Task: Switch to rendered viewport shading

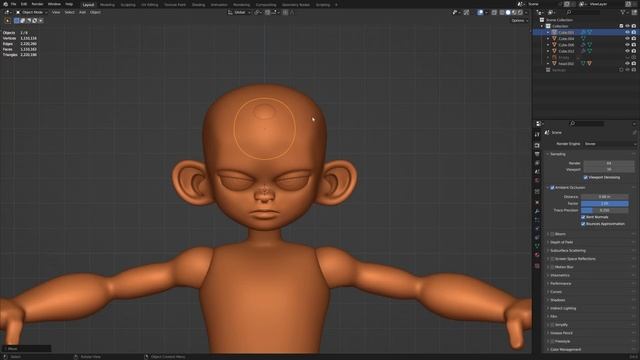Action: (x=520, y=12)
